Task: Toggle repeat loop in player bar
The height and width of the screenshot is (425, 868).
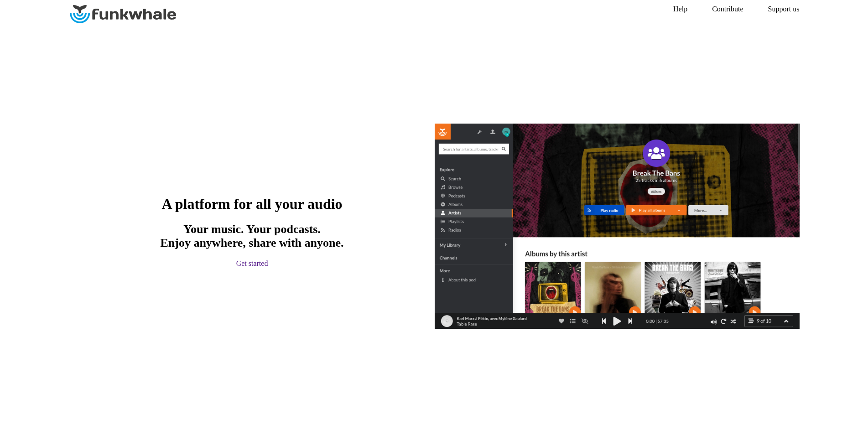Action: click(x=723, y=321)
